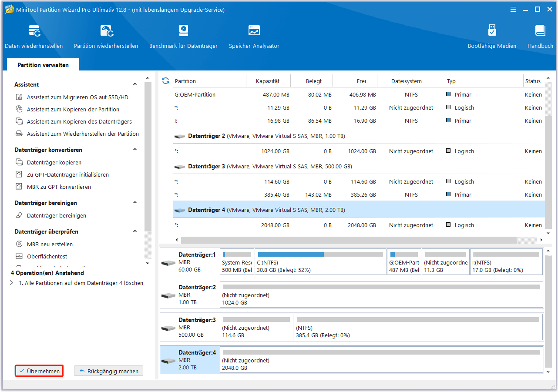Select the G:OEM-Partition row
558x392 pixels.
[359, 95]
